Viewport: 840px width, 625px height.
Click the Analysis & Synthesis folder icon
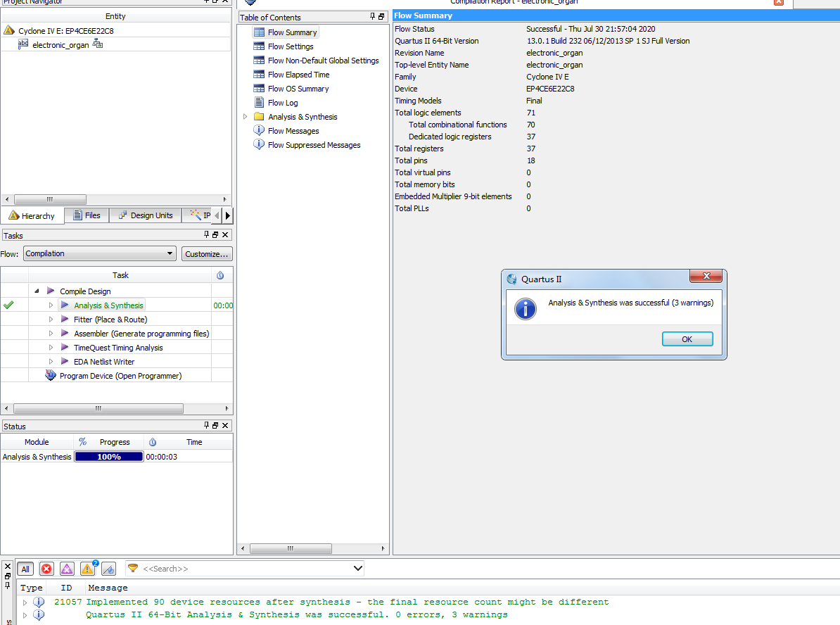[259, 116]
